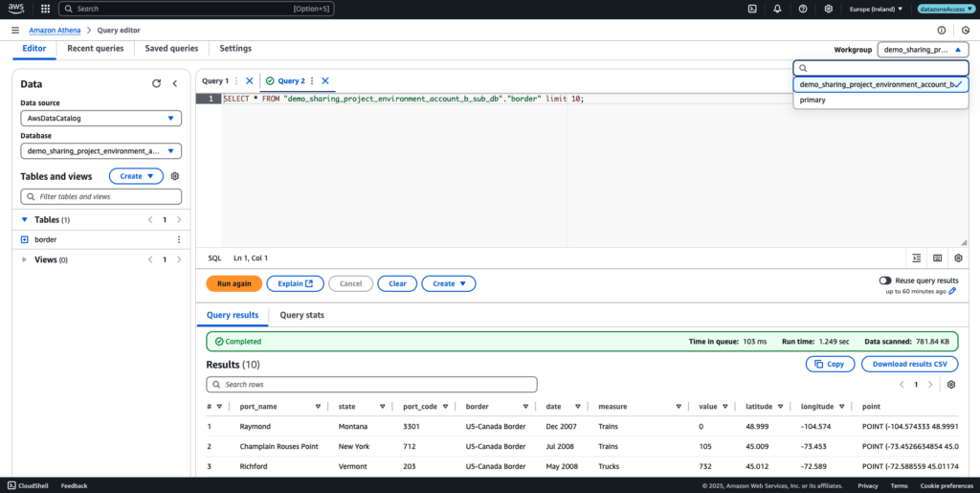Open the keyboard shortcuts icon in editor
The height and width of the screenshot is (493, 980).
(x=938, y=258)
